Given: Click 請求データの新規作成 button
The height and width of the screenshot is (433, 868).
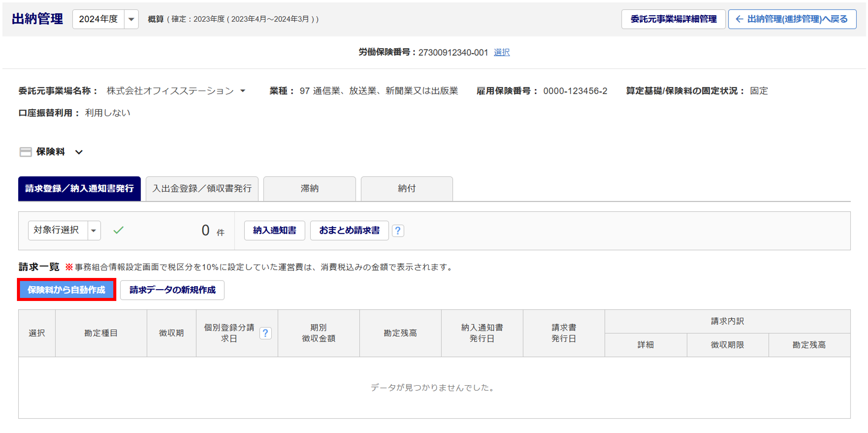Looking at the screenshot, I should point(172,290).
